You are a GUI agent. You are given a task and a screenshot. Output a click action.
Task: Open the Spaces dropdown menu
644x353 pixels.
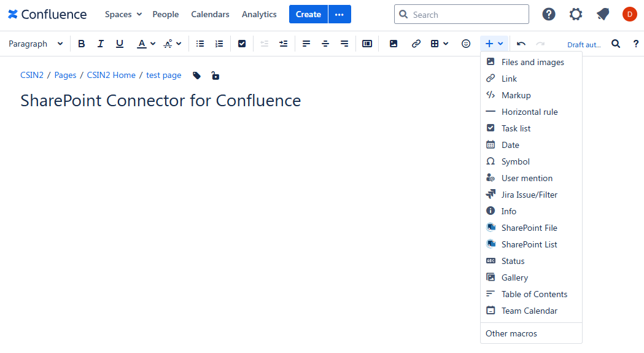click(123, 14)
